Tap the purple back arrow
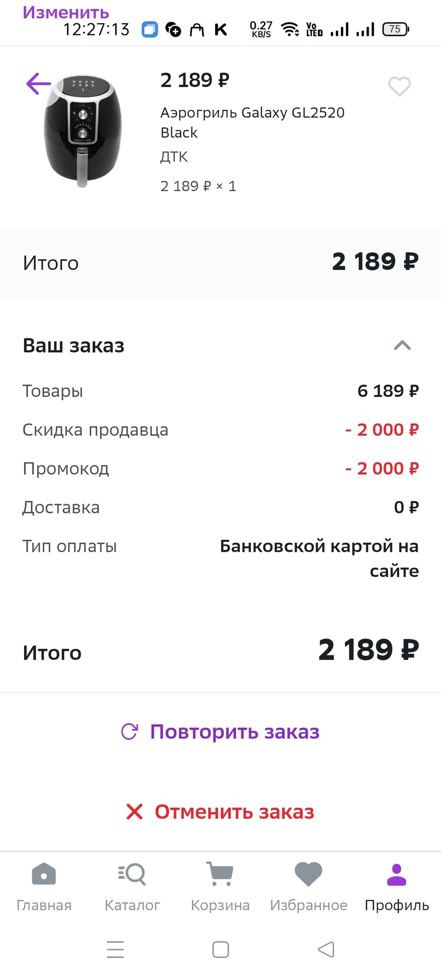441x980 pixels. click(x=39, y=83)
